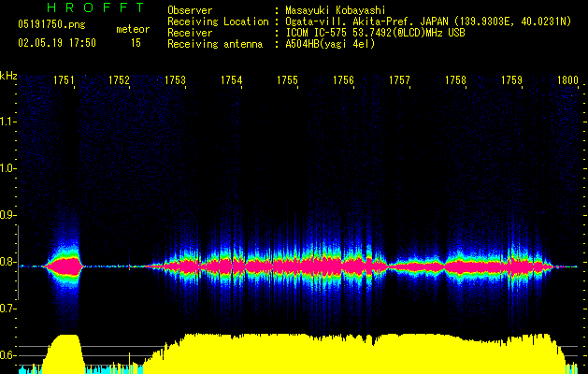This screenshot has width=588, height=374.
Task: Click the 1758 time marker
Action: [455, 80]
